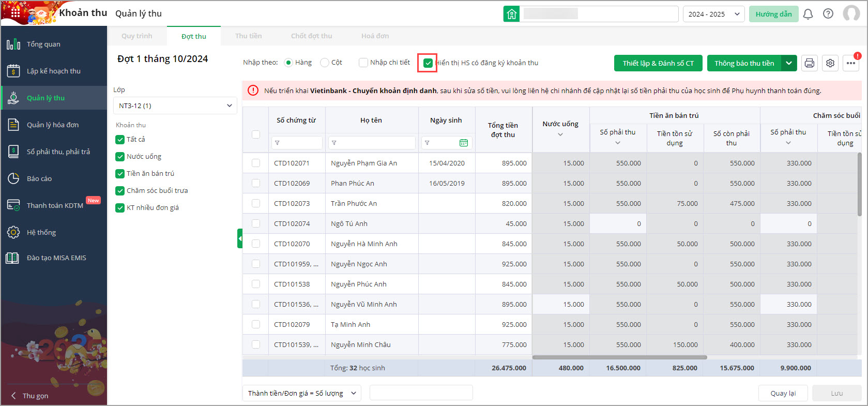Switch to the Thu tiền tab
868x406 pixels.
coord(248,36)
